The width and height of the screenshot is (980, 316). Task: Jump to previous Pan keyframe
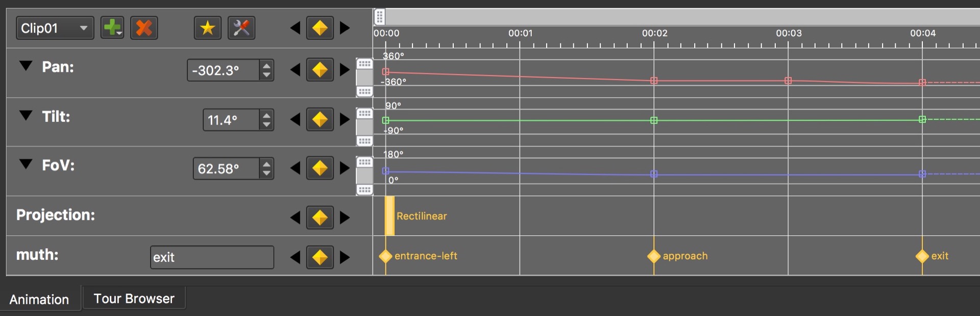[x=295, y=70]
